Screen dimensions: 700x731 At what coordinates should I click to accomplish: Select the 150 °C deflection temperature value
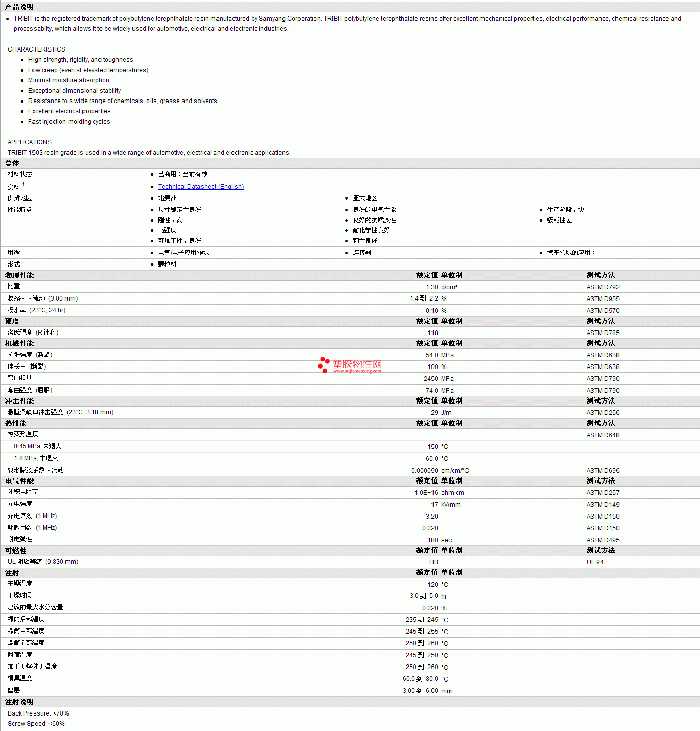pyautogui.click(x=433, y=447)
